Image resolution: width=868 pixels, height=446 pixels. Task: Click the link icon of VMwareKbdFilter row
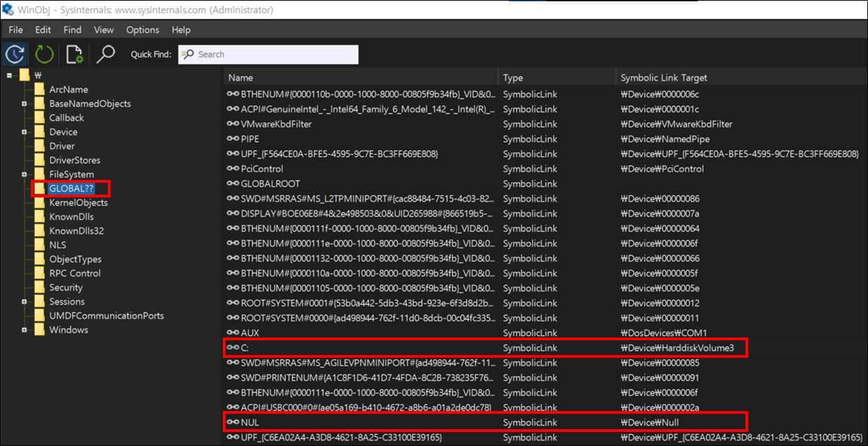pos(233,124)
